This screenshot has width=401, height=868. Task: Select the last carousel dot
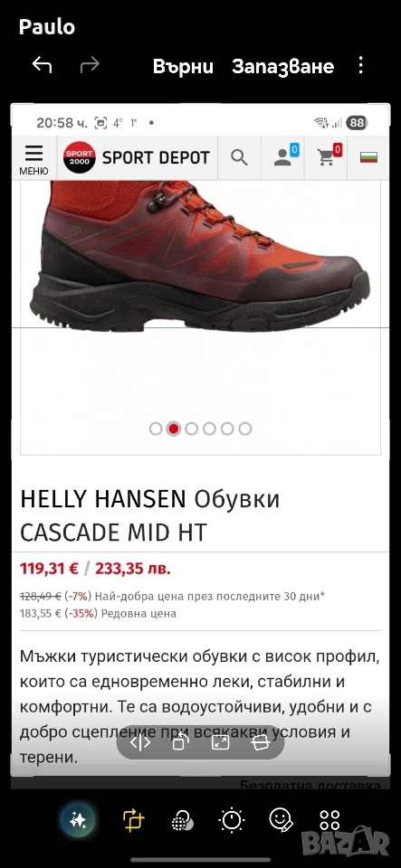click(244, 429)
